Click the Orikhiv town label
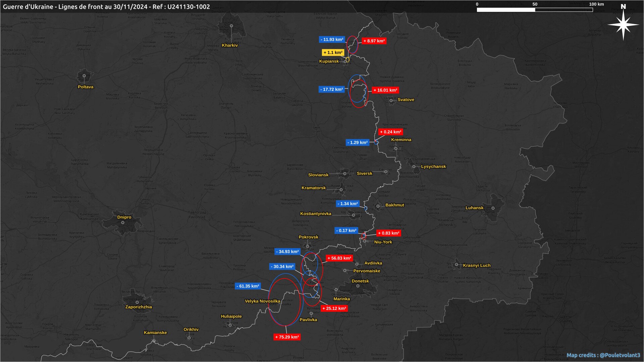 click(191, 329)
